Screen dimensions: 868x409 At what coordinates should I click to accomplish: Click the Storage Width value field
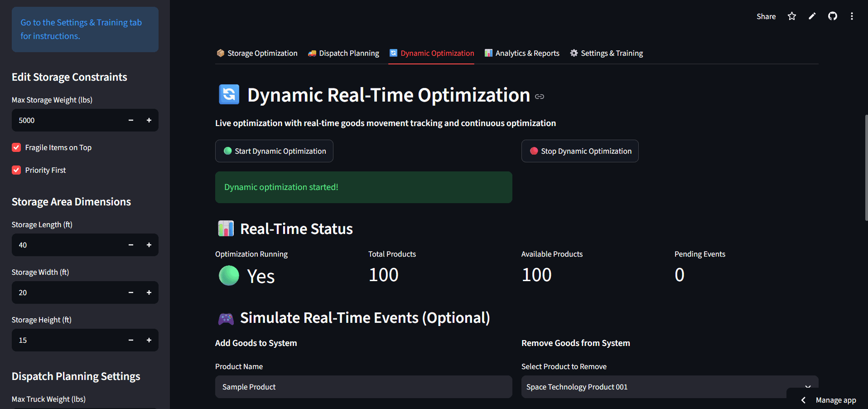pyautogui.click(x=67, y=292)
